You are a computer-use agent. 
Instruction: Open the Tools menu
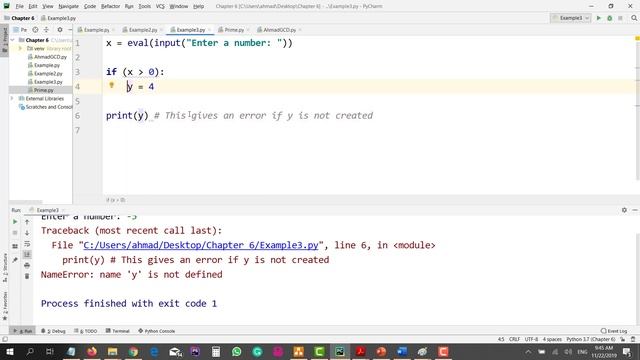point(144,7)
